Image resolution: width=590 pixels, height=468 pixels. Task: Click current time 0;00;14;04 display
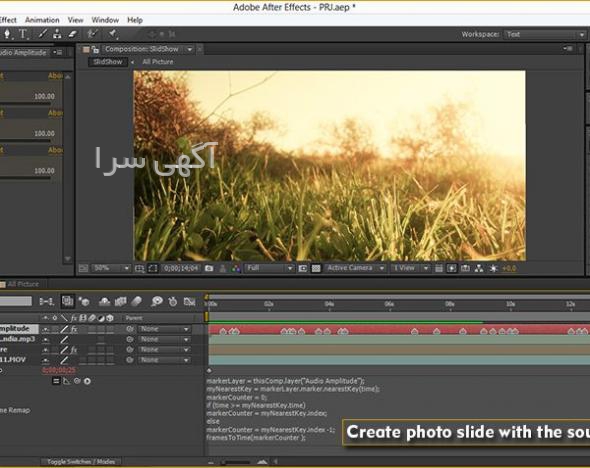tap(181, 268)
